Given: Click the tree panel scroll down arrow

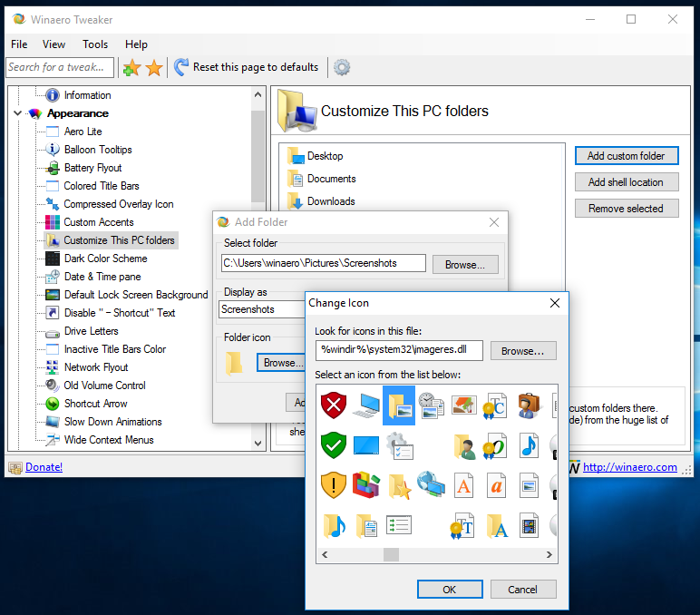Looking at the screenshot, I should [x=258, y=443].
